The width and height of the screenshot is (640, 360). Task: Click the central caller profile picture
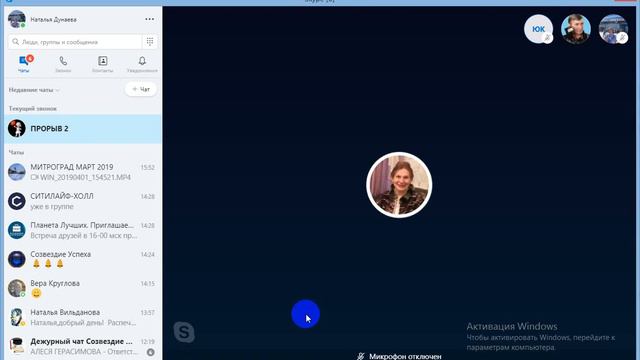coord(399,185)
